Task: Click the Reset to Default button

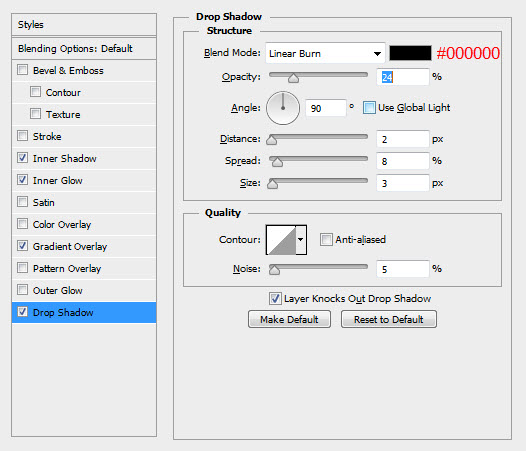Action: pyautogui.click(x=389, y=319)
